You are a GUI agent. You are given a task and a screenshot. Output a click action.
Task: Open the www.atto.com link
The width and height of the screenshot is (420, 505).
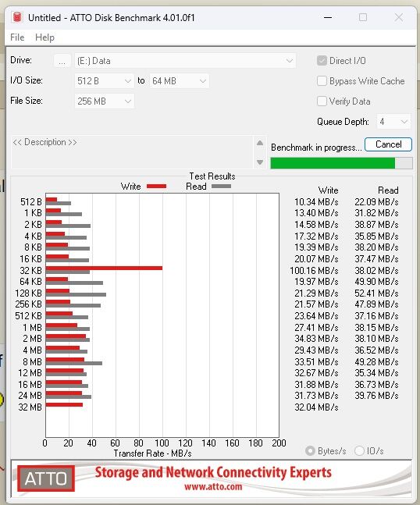pyautogui.click(x=213, y=486)
